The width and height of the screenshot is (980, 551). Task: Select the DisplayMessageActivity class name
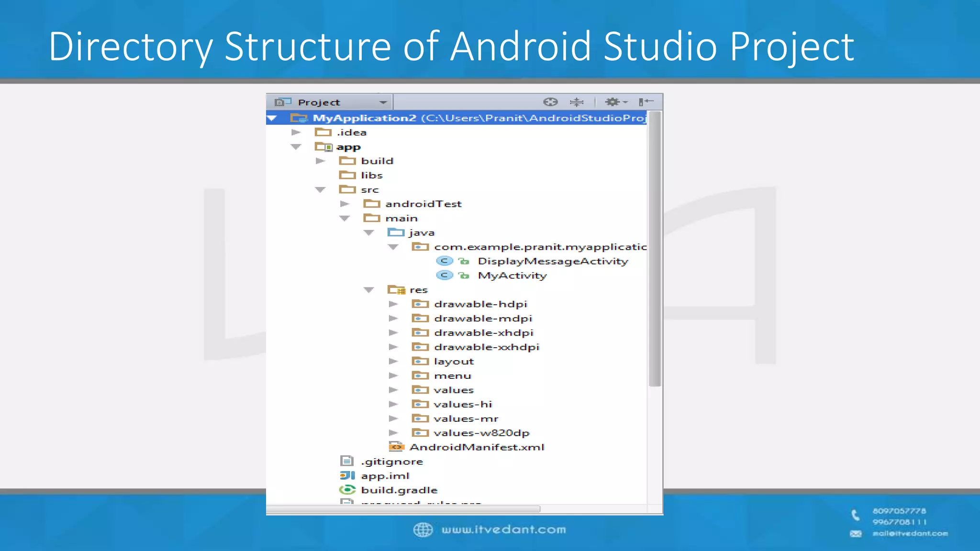(553, 261)
